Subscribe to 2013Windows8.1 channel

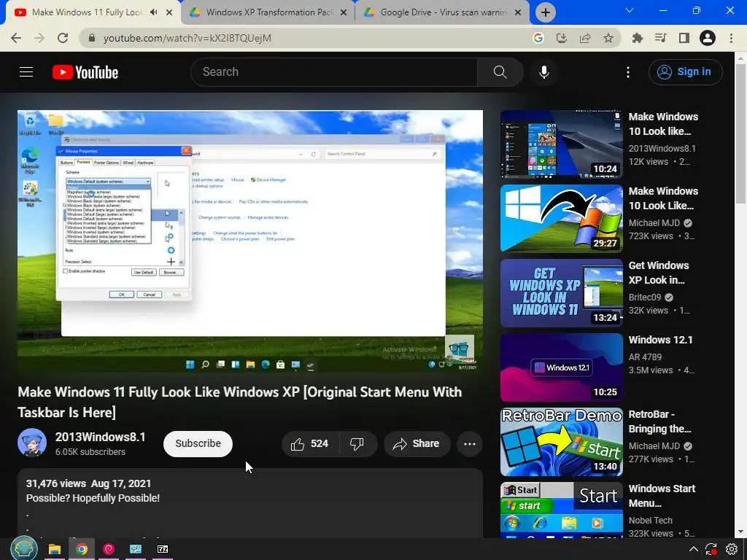(198, 444)
